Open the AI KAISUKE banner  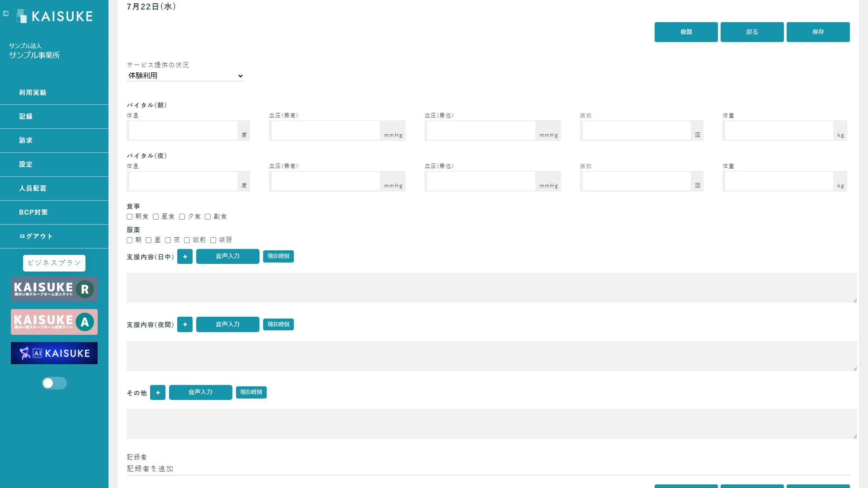(x=54, y=353)
